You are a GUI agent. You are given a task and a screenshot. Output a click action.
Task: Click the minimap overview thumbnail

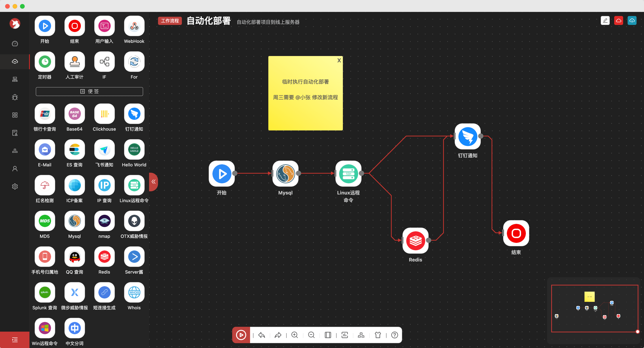click(594, 308)
